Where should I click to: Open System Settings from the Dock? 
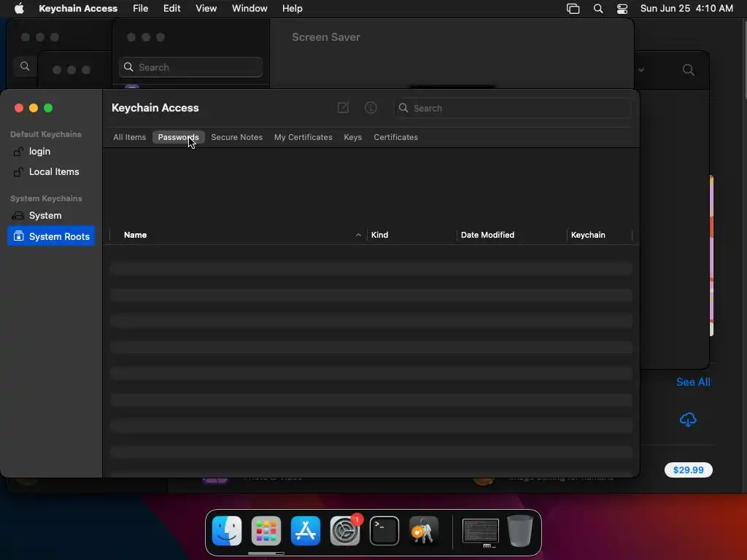point(345,531)
